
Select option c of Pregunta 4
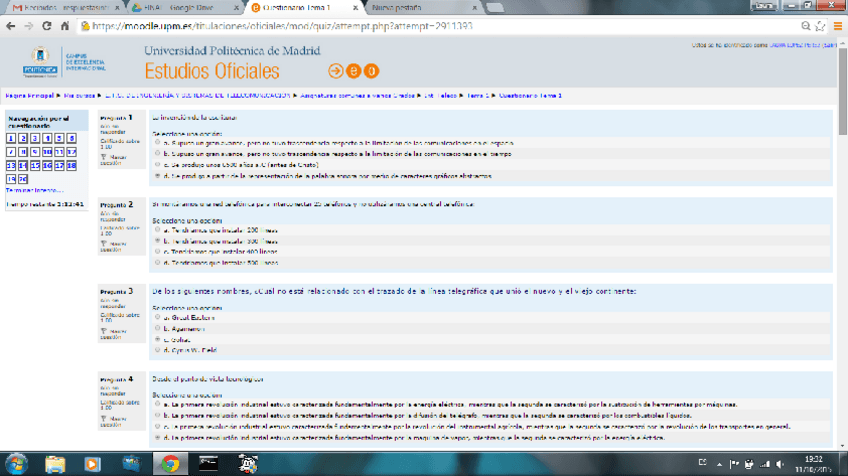158,426
